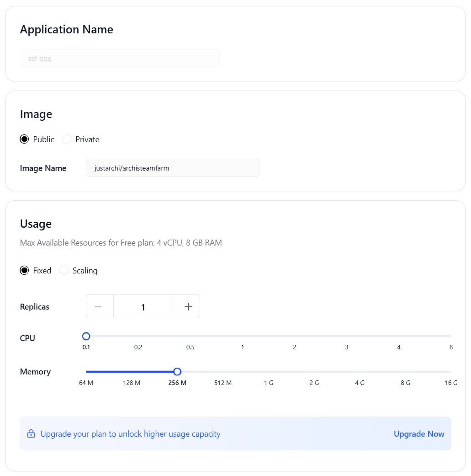Set Memory slider to 1 G
The width and height of the screenshot is (471, 476).
pyautogui.click(x=269, y=372)
